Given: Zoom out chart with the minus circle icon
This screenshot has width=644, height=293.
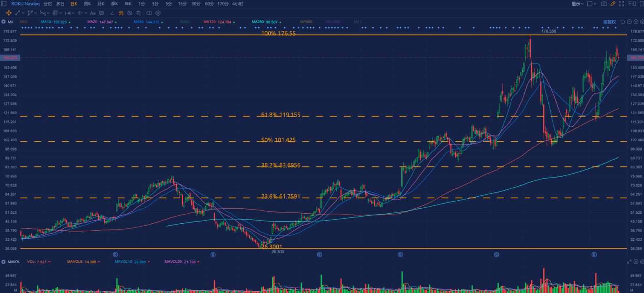Looking at the screenshot, I should tap(629, 22).
